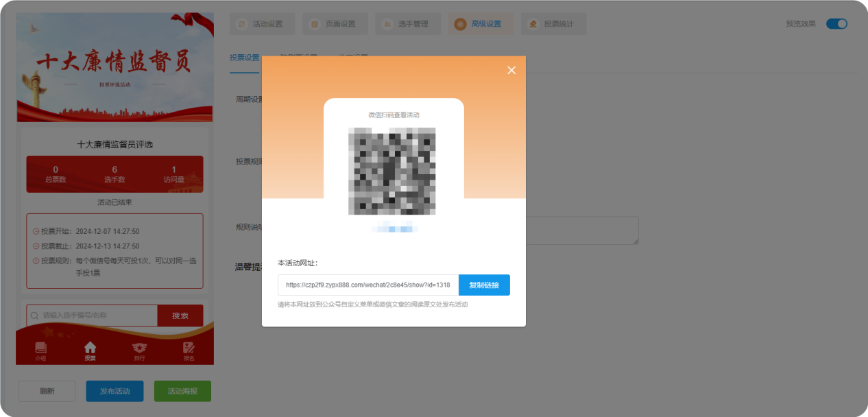Viewport: 868px width, 417px height.
Task: Click the 选手数 count of 6
Action: (x=114, y=169)
